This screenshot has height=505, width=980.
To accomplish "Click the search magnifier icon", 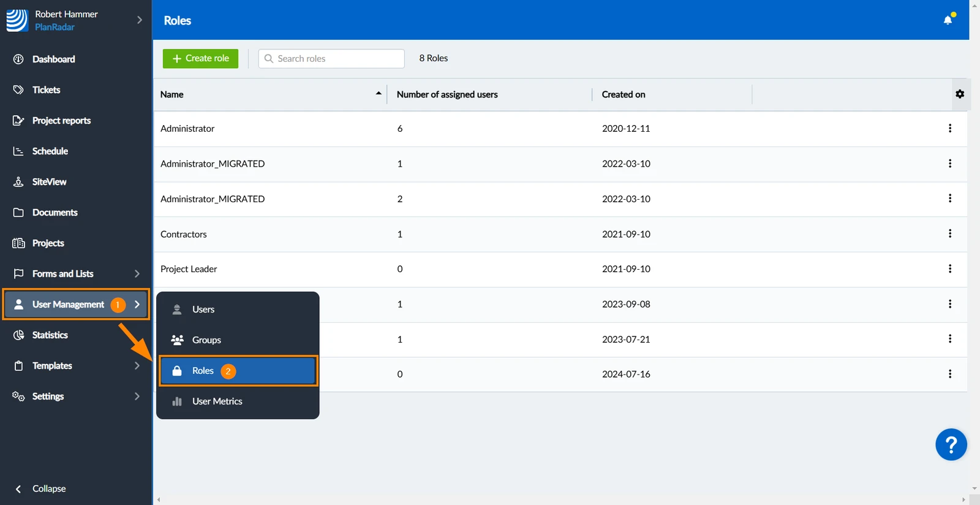I will click(268, 58).
